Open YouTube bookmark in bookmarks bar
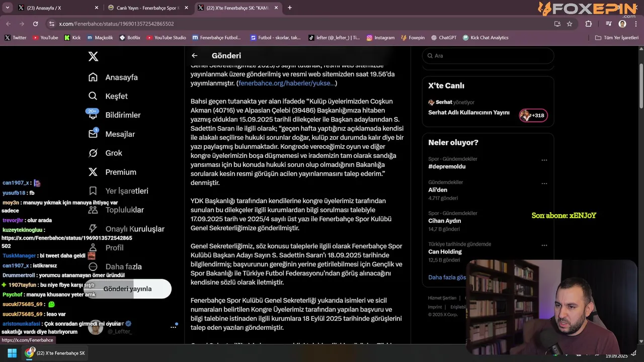The image size is (644, 362). pyautogui.click(x=45, y=38)
